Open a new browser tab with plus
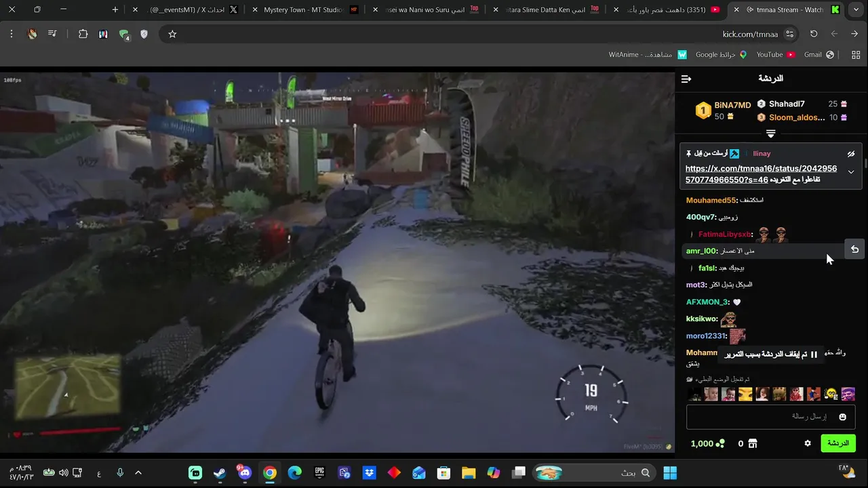 tap(115, 9)
